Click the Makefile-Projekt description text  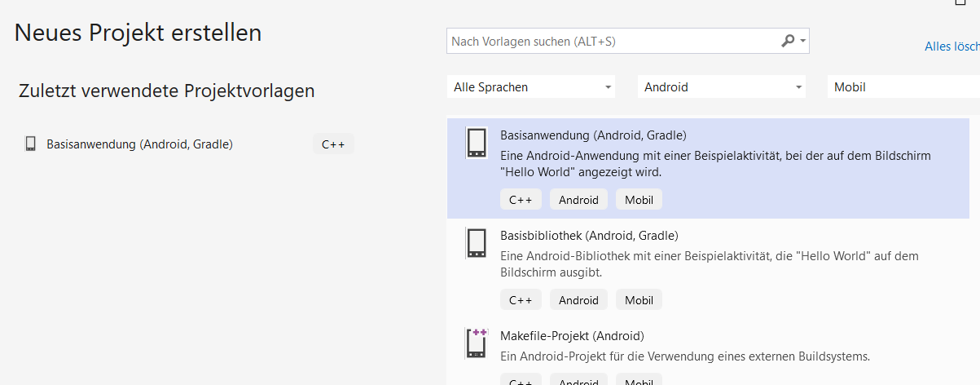point(685,356)
